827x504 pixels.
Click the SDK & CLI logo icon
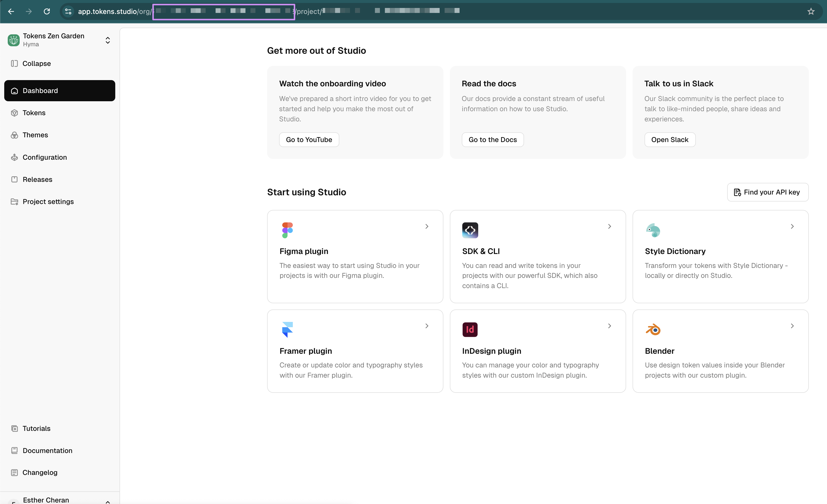tap(470, 230)
